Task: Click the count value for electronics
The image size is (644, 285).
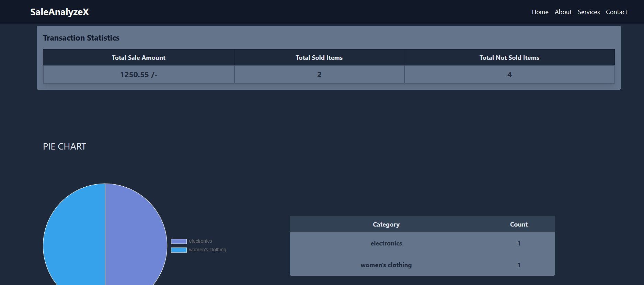Action: [x=519, y=243]
